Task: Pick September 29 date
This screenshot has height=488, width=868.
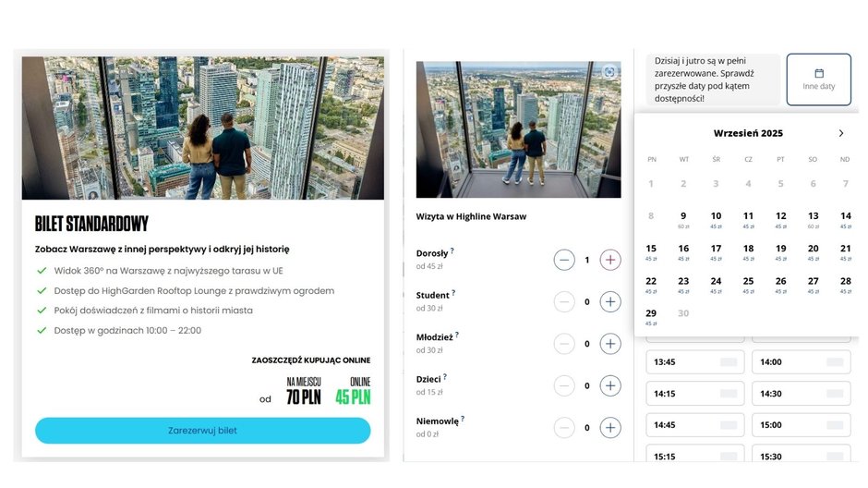Action: point(651,316)
